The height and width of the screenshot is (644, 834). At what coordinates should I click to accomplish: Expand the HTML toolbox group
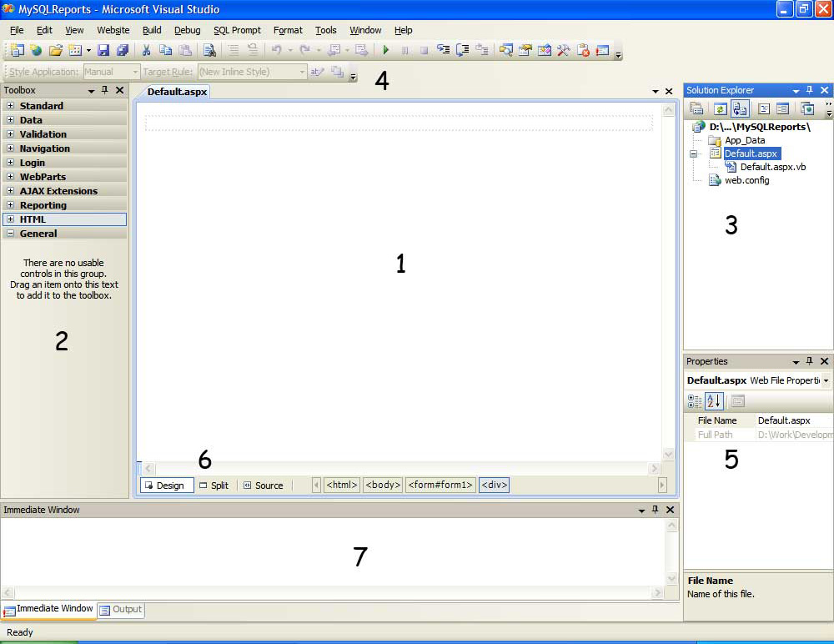click(x=10, y=219)
